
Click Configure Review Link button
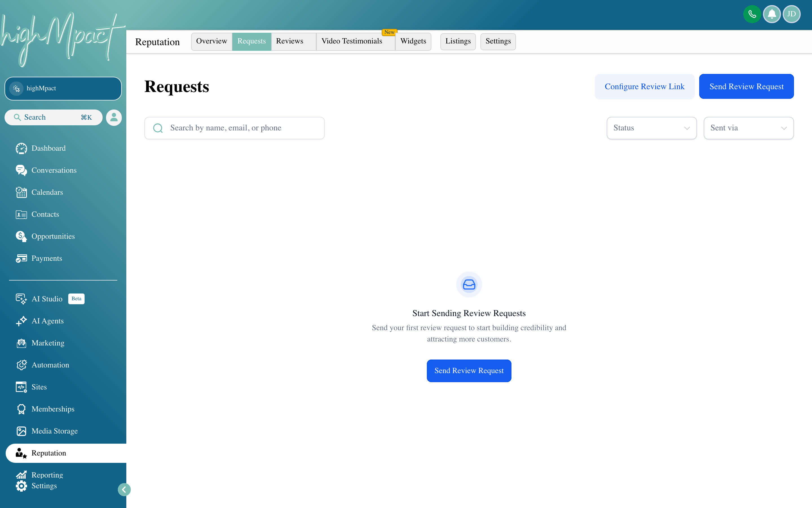click(x=644, y=86)
